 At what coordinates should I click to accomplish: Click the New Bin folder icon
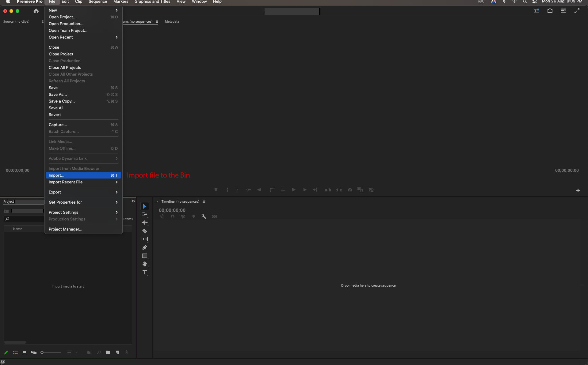click(x=108, y=352)
